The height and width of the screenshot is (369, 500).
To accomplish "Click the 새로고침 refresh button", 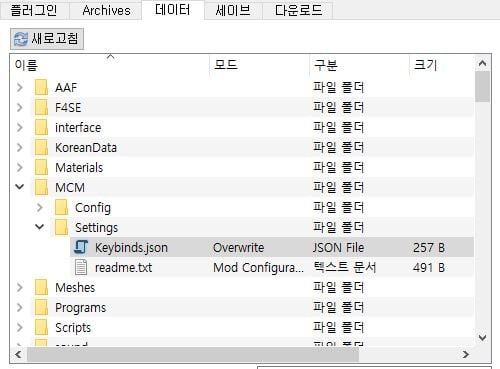I will [x=47, y=39].
